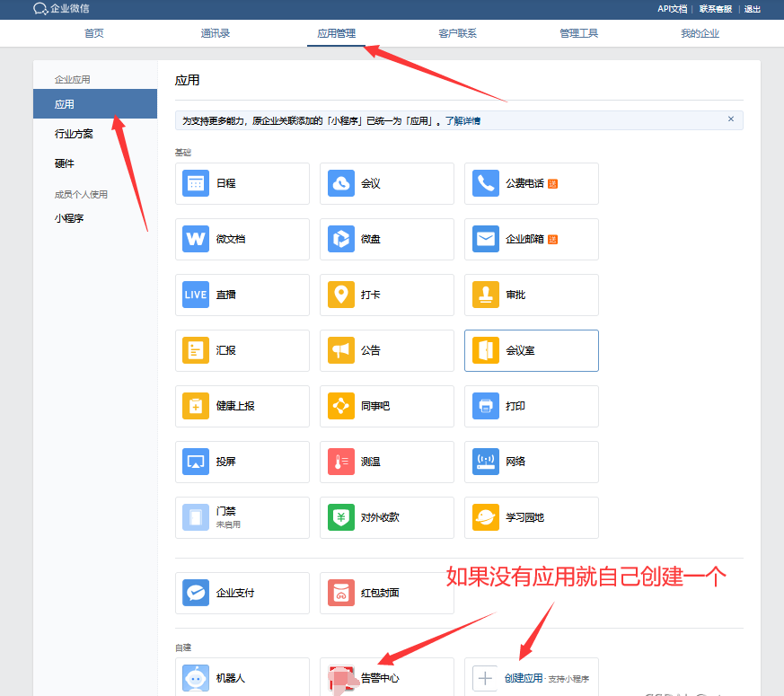Image resolution: width=784 pixels, height=696 pixels.
Task: Open the 审批 stamp icon
Action: tap(486, 295)
